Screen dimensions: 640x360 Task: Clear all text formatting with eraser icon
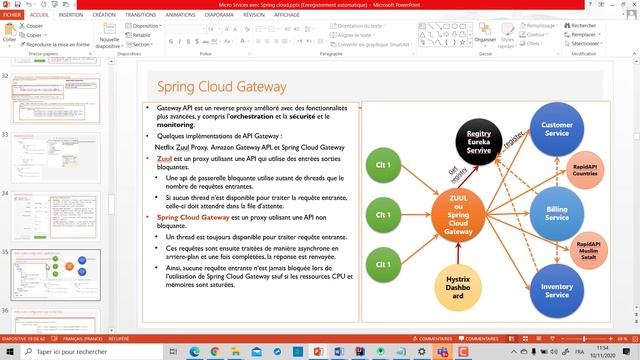point(247,29)
